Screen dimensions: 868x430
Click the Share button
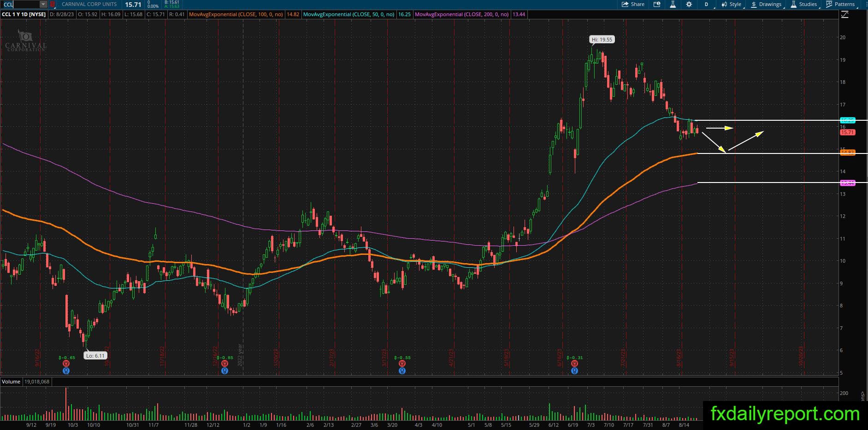tap(633, 5)
